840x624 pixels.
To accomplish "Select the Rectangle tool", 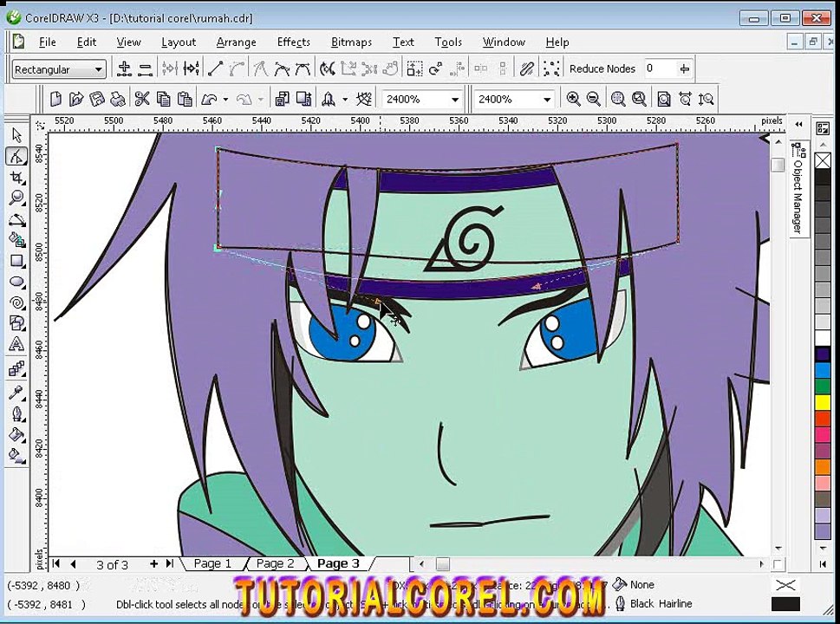I will click(x=16, y=262).
